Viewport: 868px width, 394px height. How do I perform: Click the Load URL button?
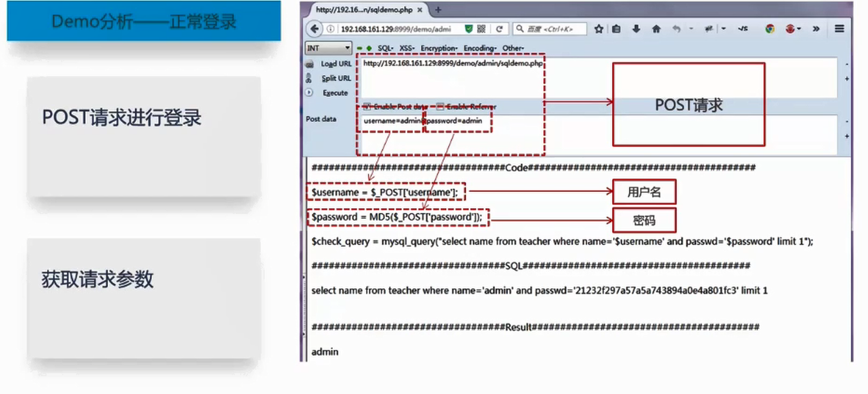336,64
